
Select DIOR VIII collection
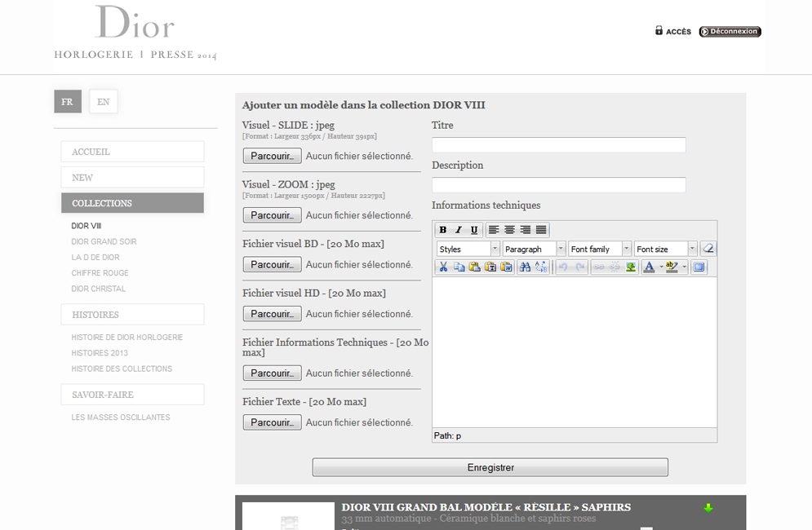pos(87,226)
